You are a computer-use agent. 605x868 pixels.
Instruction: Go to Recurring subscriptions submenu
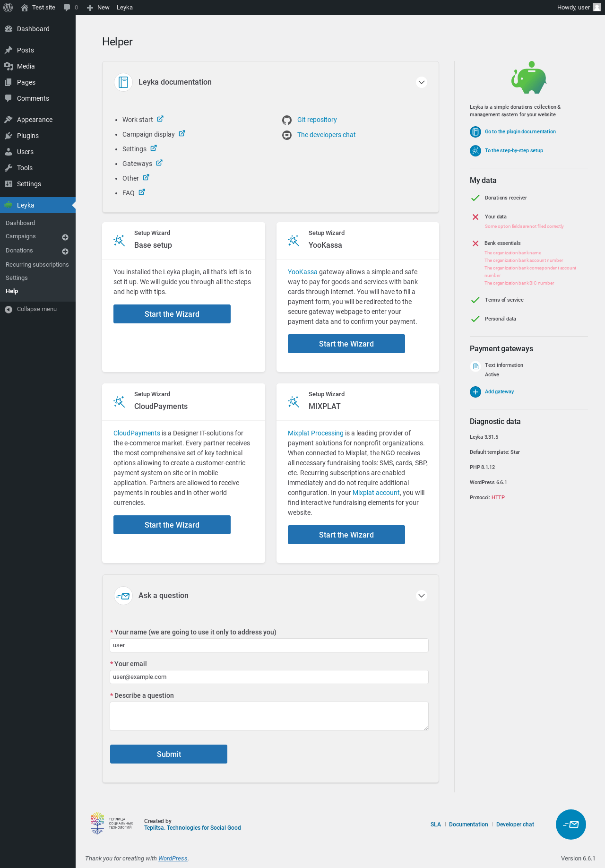(x=37, y=265)
